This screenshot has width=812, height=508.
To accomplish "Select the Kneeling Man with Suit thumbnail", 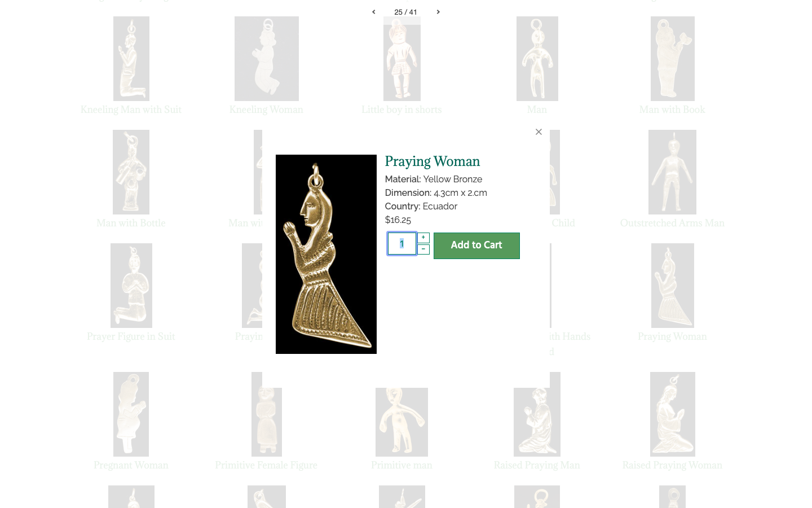I will point(131,59).
